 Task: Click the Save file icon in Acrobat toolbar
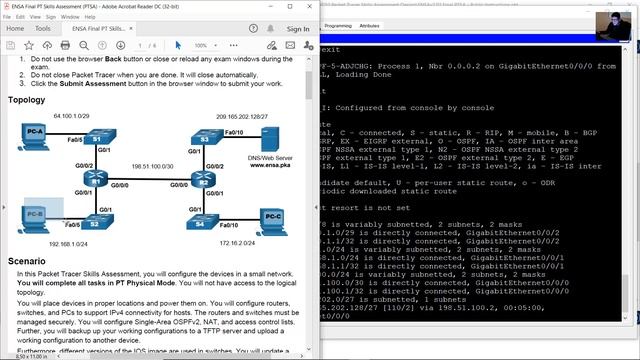pyautogui.click(x=11, y=45)
